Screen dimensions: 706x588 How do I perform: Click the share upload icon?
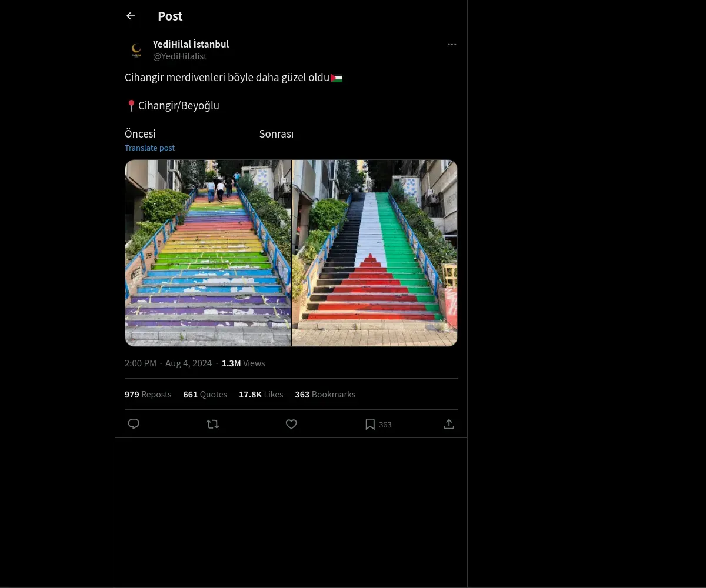tap(449, 424)
